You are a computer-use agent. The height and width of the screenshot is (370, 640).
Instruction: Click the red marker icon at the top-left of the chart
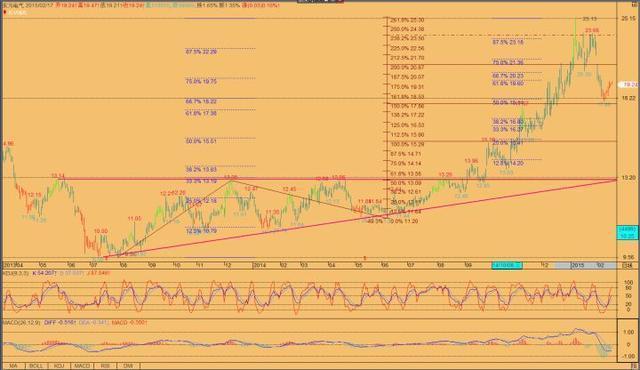click(x=5, y=13)
